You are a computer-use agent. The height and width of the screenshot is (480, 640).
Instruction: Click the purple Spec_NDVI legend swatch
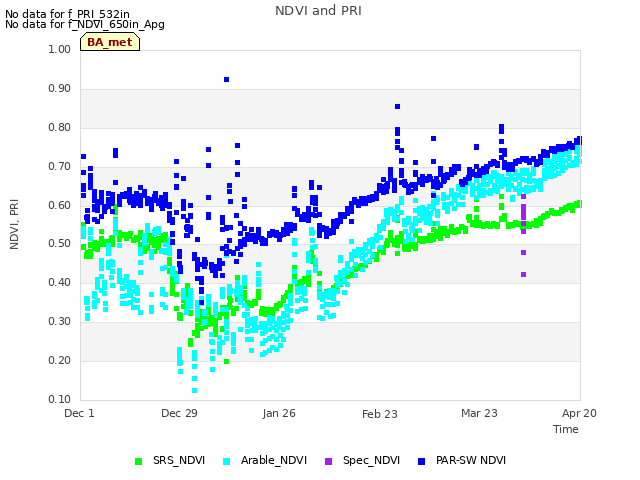pos(328,461)
